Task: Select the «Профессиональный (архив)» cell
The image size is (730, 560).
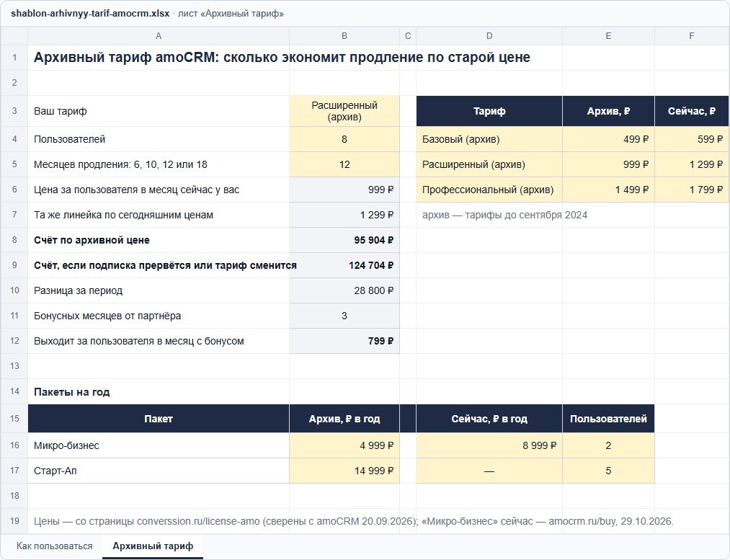Action: click(x=489, y=190)
